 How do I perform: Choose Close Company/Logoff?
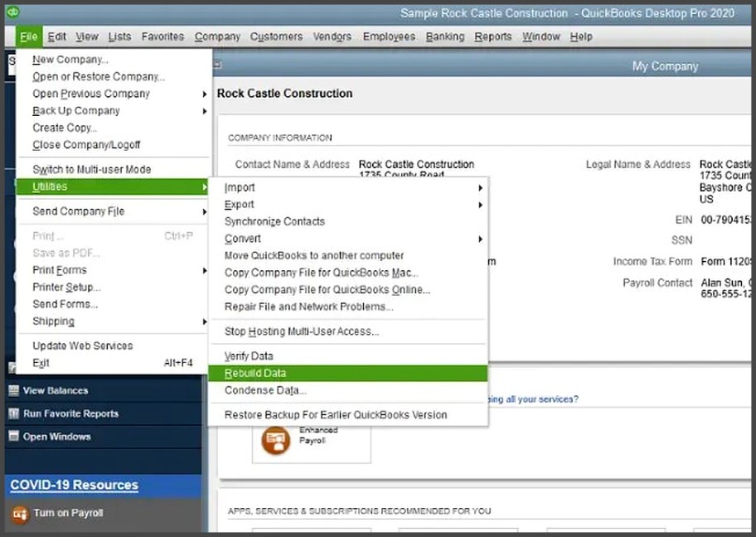click(x=114, y=145)
